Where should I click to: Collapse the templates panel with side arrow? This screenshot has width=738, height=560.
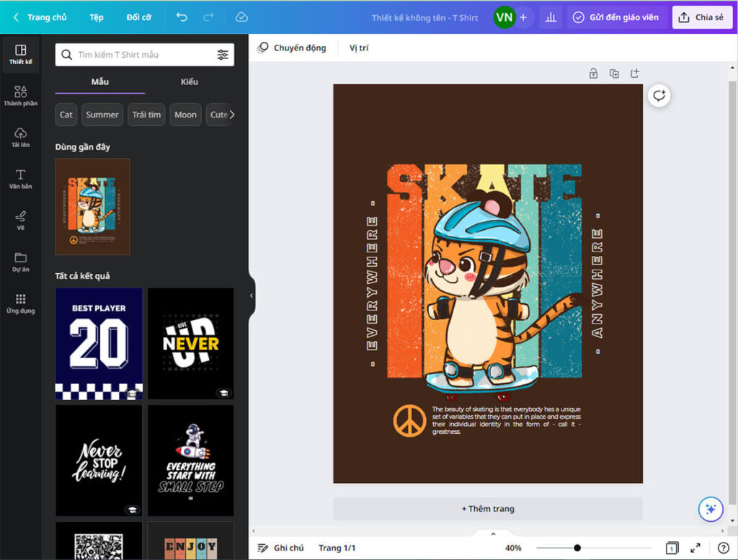(x=249, y=295)
